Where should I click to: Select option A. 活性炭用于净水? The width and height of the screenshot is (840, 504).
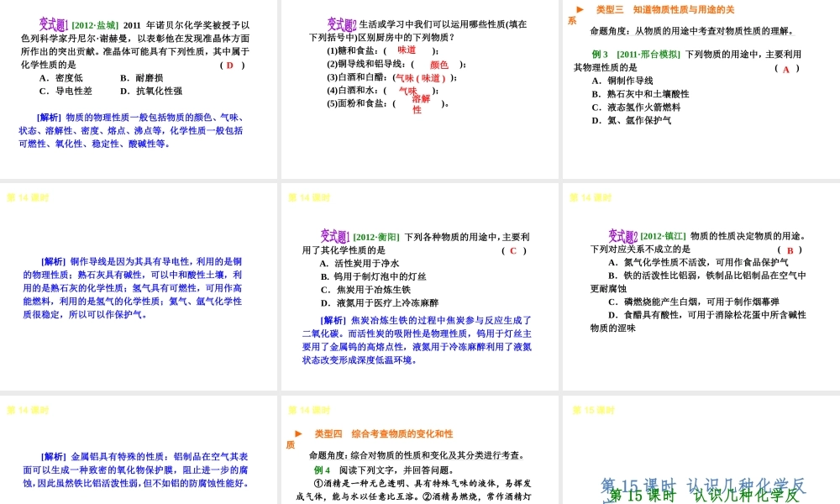[360, 264]
